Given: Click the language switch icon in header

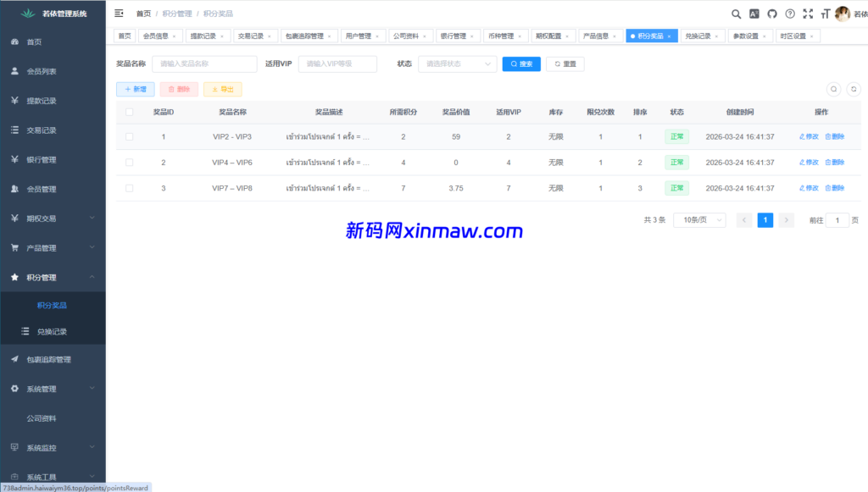Looking at the screenshot, I should click(754, 14).
